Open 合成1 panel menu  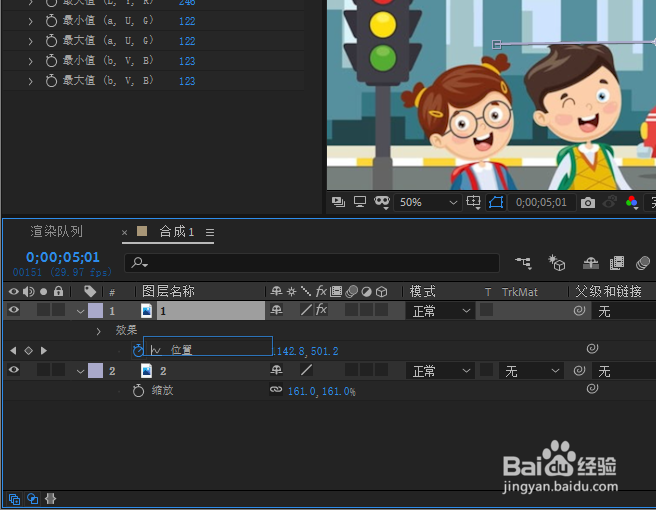click(x=210, y=232)
